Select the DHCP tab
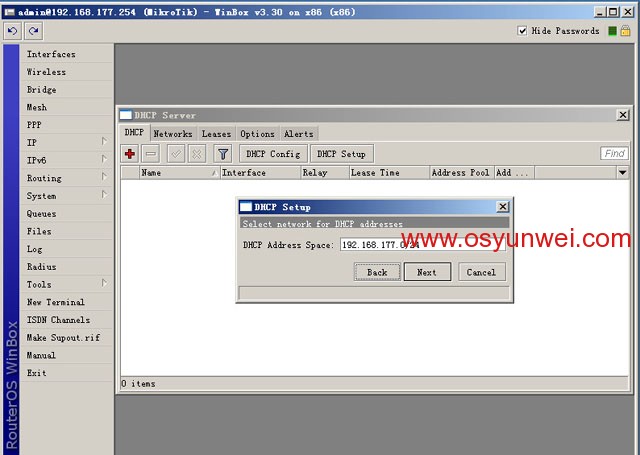 (134, 133)
